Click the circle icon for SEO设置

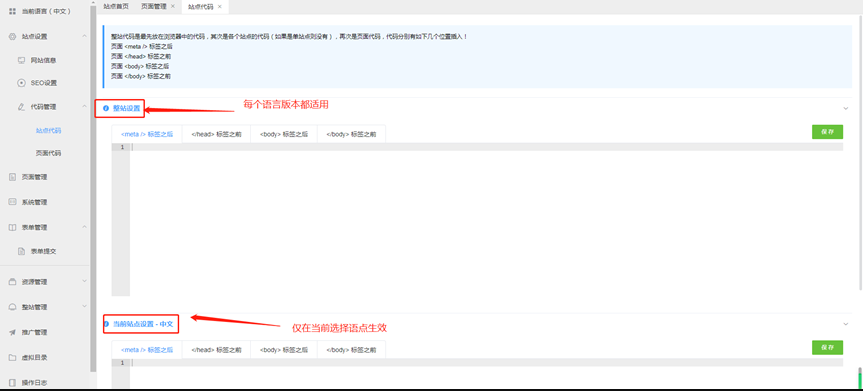21,83
